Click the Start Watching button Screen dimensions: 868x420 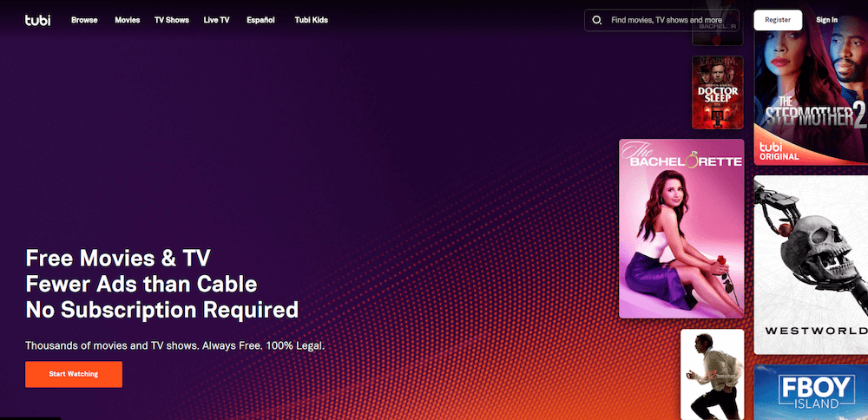74,374
